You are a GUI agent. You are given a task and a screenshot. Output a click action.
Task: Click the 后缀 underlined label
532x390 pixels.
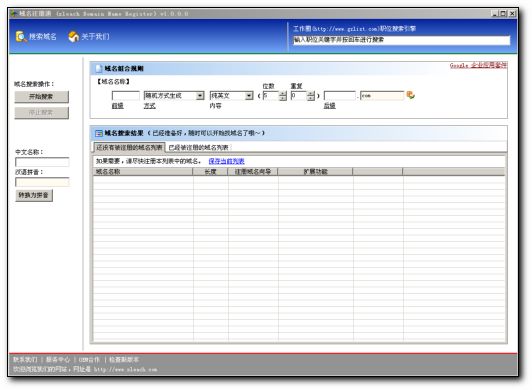point(329,106)
